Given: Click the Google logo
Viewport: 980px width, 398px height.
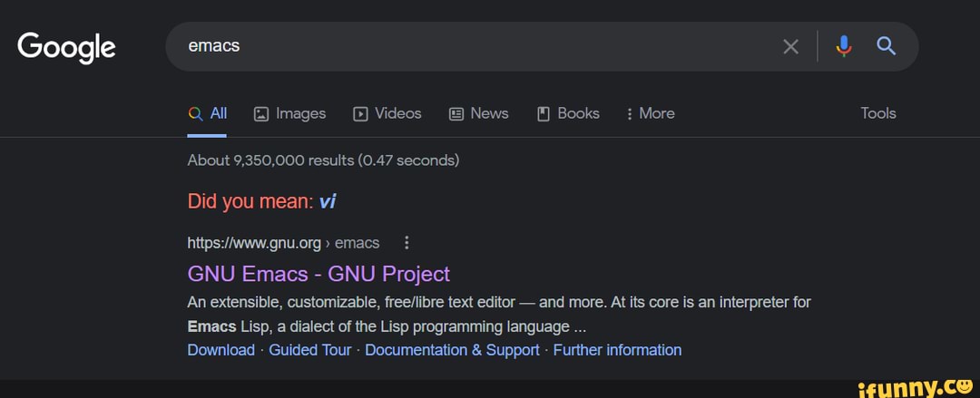Looking at the screenshot, I should pos(66,46).
